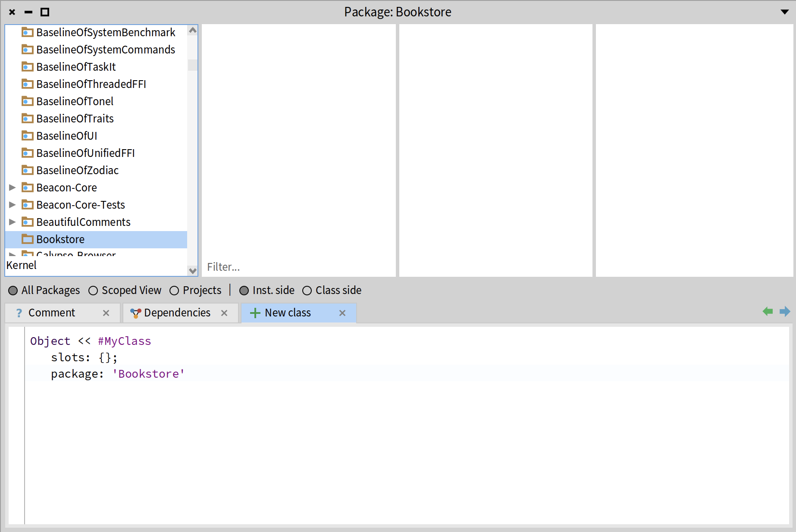Select the All Packages radio button
Image resolution: width=796 pixels, height=532 pixels.
pyautogui.click(x=13, y=291)
